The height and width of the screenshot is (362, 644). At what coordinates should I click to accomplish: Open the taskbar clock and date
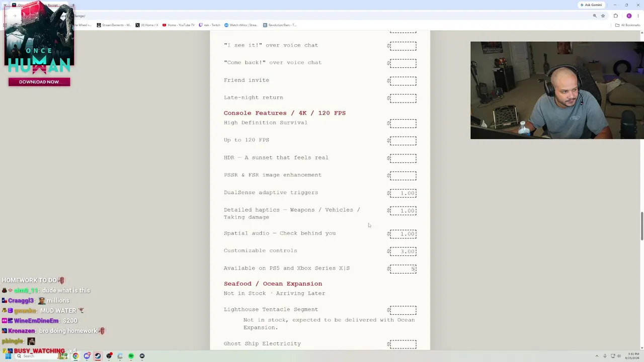632,356
